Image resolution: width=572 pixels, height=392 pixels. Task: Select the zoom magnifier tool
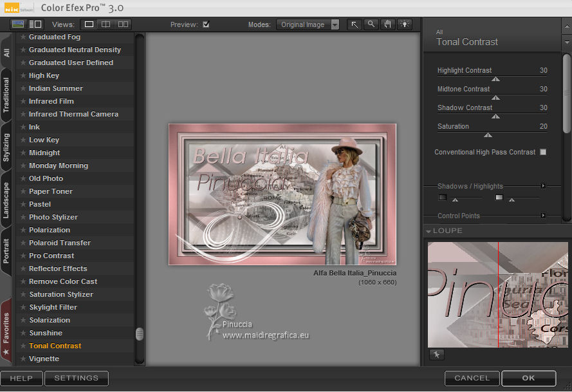point(371,24)
